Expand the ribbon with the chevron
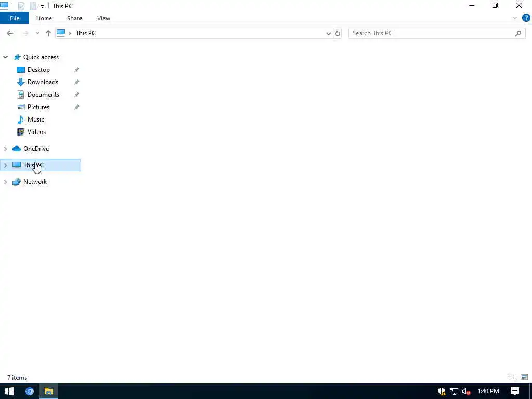 [515, 18]
